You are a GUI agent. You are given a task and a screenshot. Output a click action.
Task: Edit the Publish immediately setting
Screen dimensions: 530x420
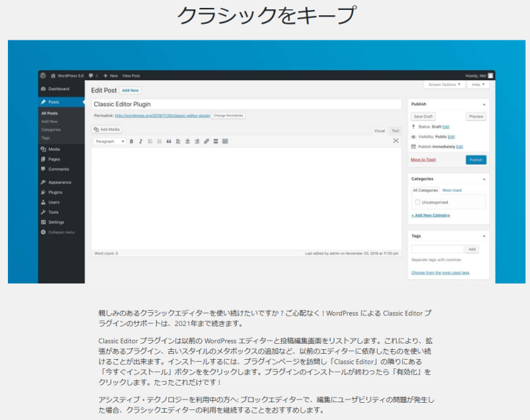pyautogui.click(x=460, y=146)
